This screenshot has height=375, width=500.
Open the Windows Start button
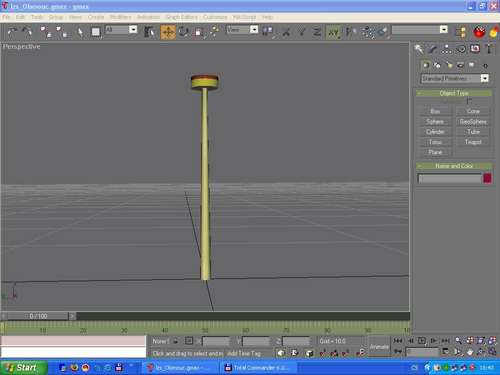point(23,368)
